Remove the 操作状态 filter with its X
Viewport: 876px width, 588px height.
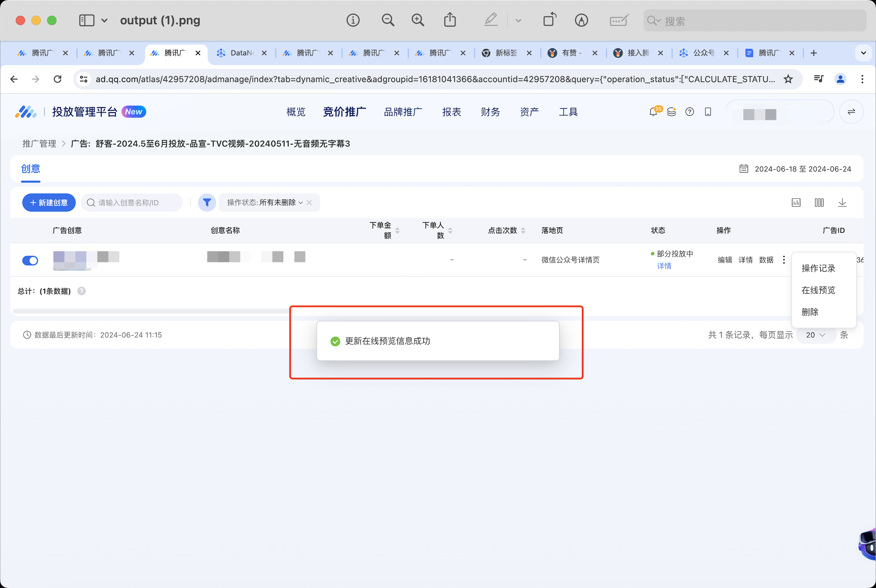pyautogui.click(x=309, y=203)
